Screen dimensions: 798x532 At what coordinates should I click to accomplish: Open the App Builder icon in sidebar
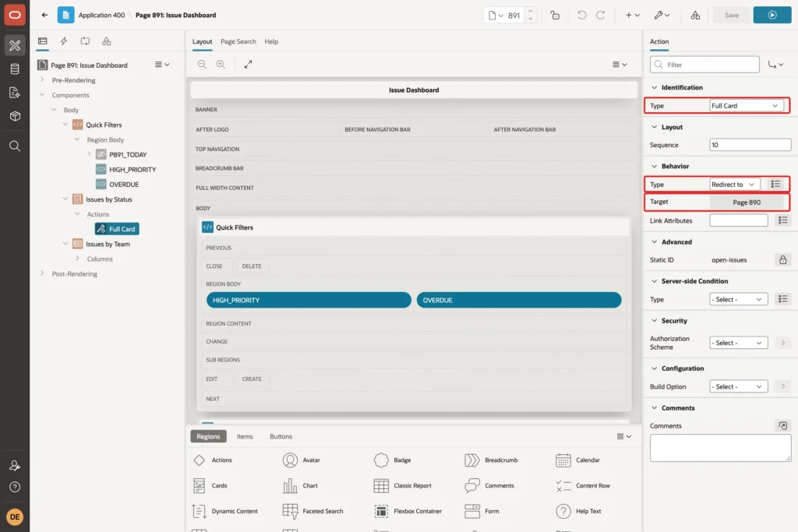(15, 45)
